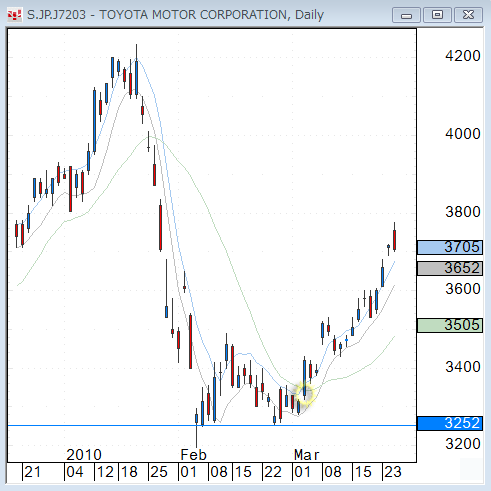Click the 3705 blue price label
Screen dimensions: 491x491
(450, 247)
